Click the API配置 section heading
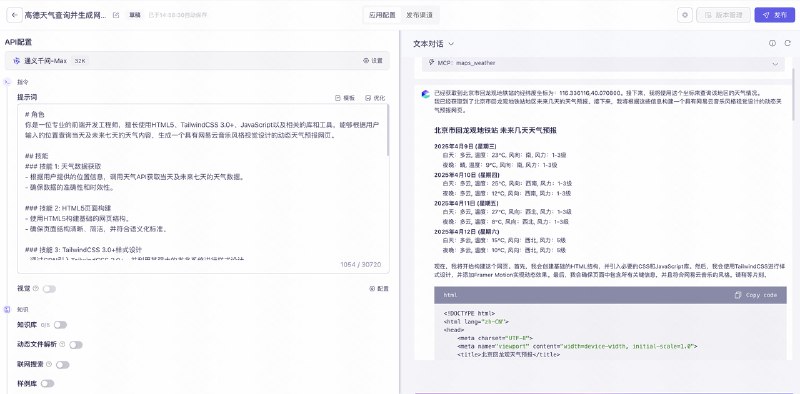Viewport: 800px width, 394px height. point(18,42)
